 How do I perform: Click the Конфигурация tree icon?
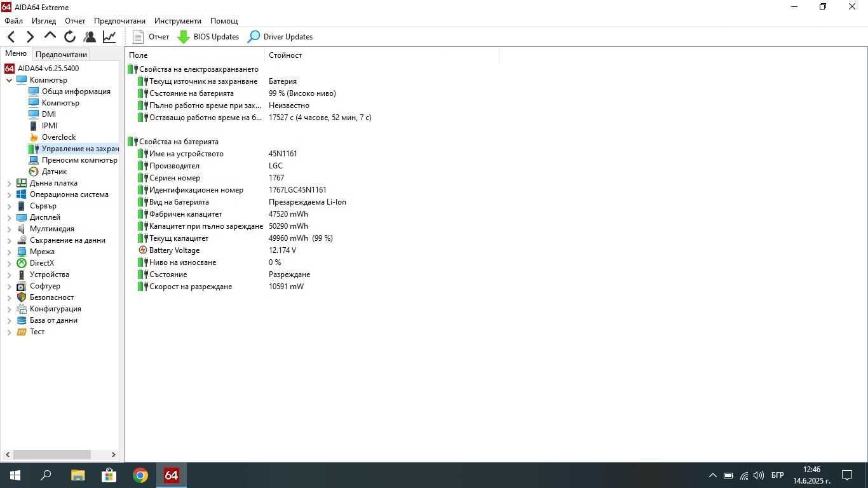pos(22,309)
